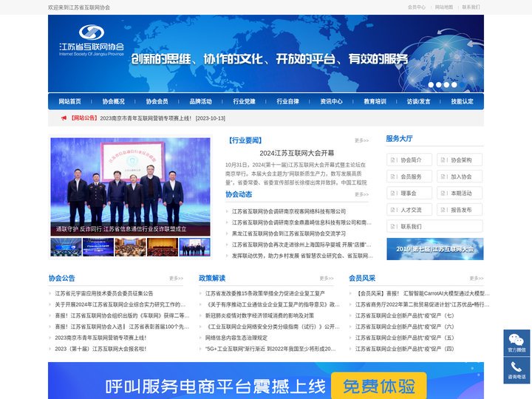The width and height of the screenshot is (532, 399).
Task: Click the Jiangsu Internet Society logo
Action: (x=92, y=40)
